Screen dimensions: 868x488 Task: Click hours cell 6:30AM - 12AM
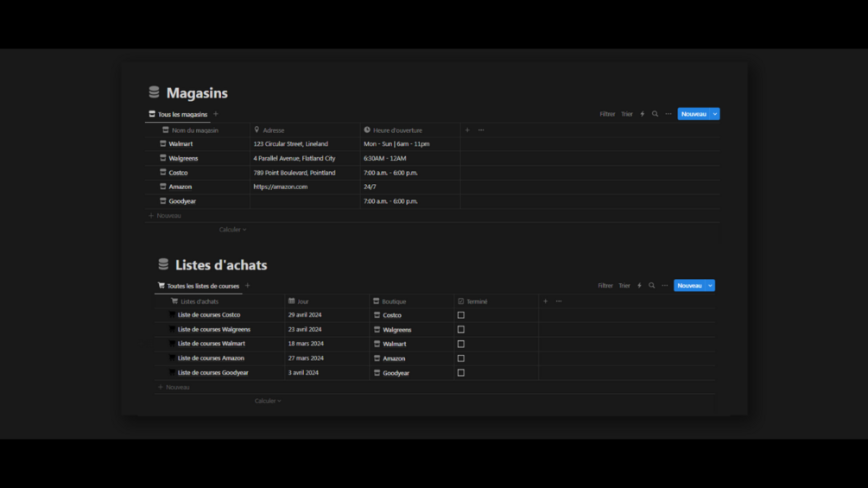pos(384,158)
